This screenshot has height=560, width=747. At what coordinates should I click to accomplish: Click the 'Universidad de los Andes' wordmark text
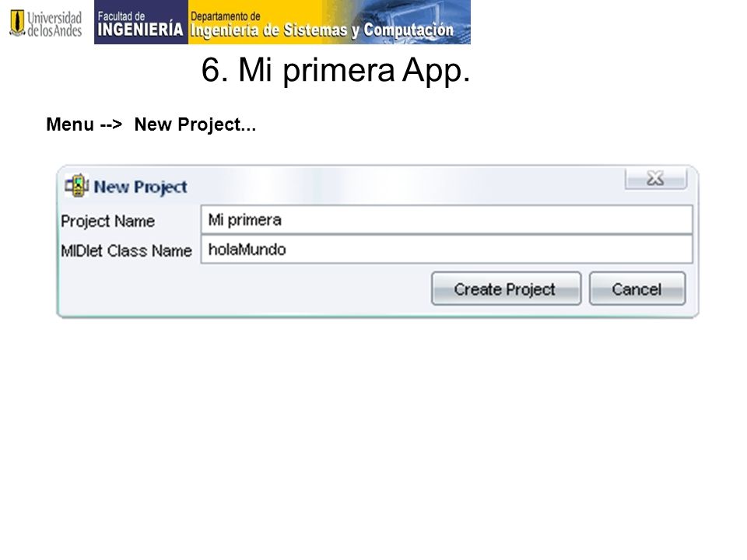tap(54, 24)
